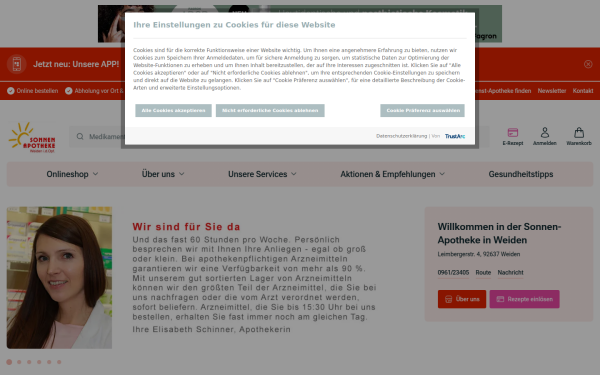Image resolution: width=600 pixels, height=375 pixels.
Task: Click the pharmacist photo in the slider
Action: pyautogui.click(x=59, y=278)
